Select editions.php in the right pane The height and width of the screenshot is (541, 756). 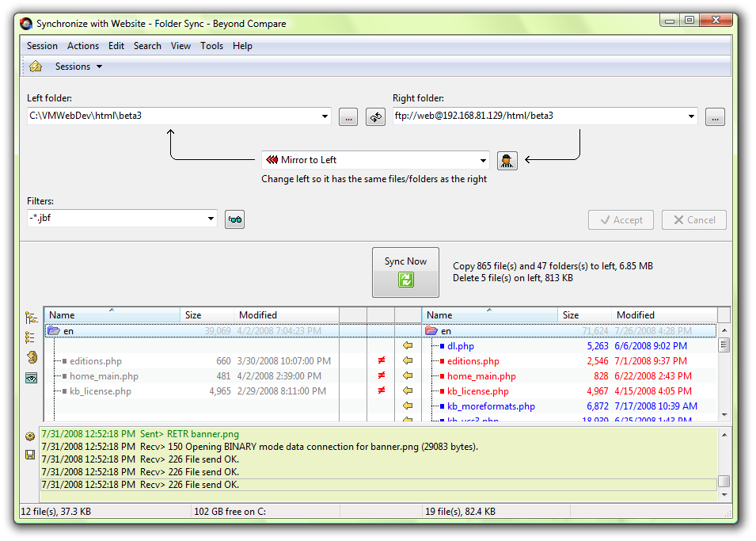(x=473, y=361)
